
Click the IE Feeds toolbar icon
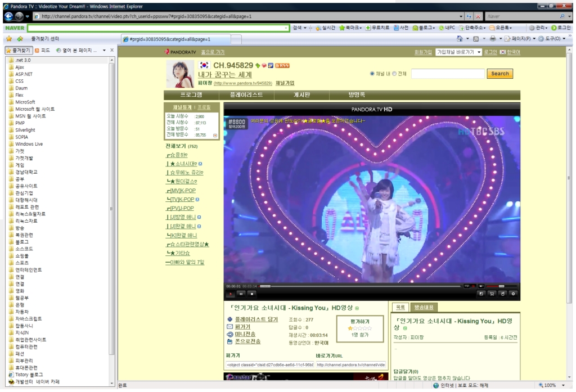tap(476, 39)
